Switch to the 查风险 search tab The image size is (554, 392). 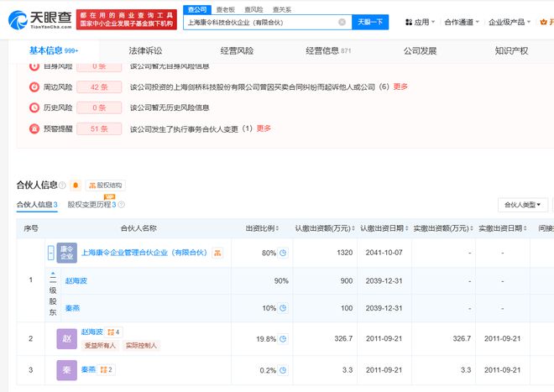(253, 9)
